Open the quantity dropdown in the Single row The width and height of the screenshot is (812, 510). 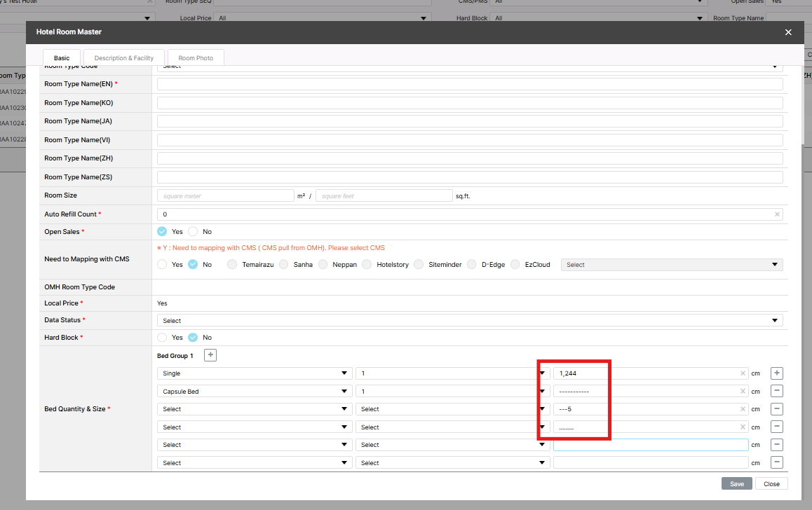pos(452,373)
